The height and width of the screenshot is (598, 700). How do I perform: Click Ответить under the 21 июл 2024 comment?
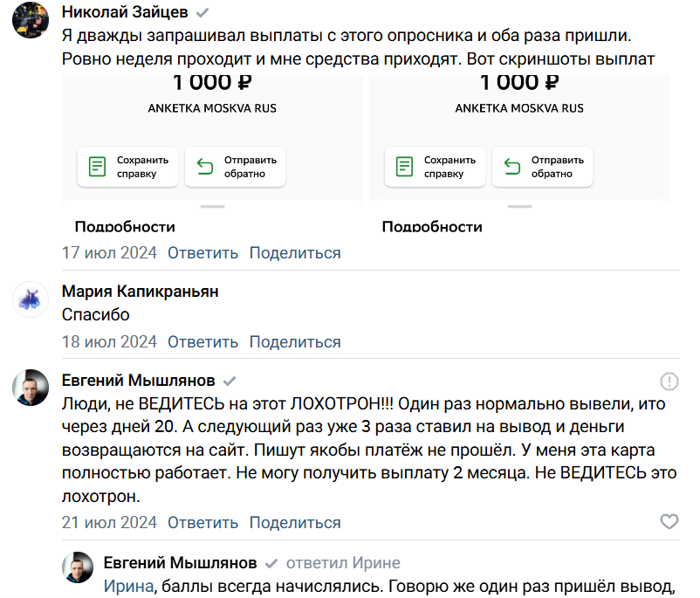click(202, 523)
